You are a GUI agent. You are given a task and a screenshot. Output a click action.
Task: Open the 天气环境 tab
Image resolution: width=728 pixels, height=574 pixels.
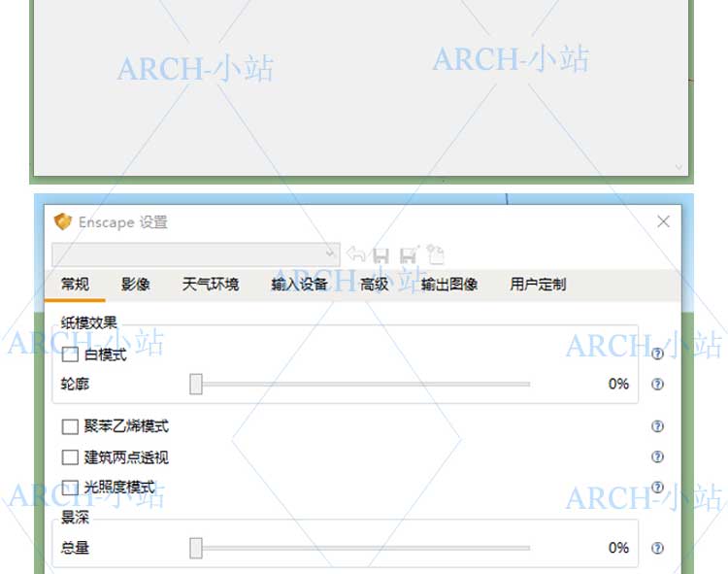pyautogui.click(x=210, y=285)
